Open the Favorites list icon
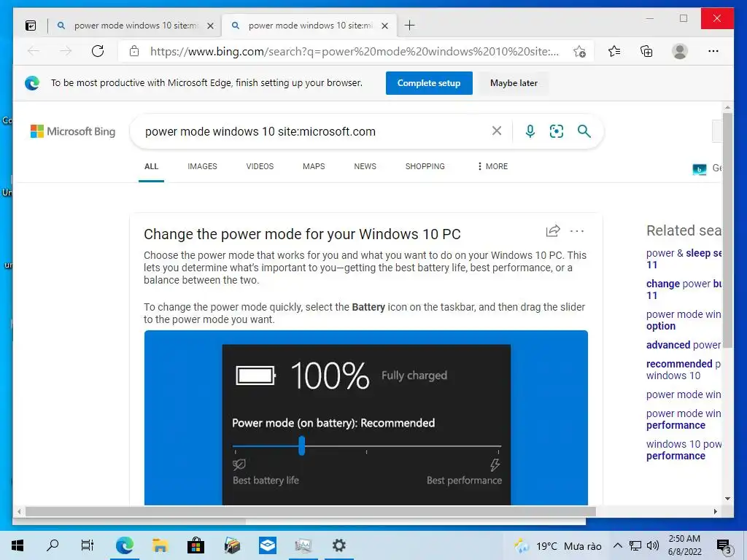 [x=614, y=51]
